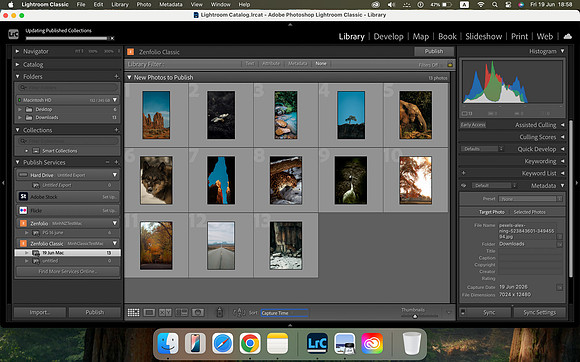Click the Sync Settings button

[539, 312]
